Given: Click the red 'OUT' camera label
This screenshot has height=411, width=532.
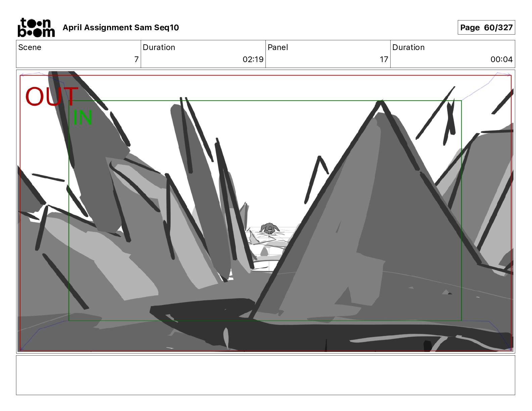Looking at the screenshot, I should pos(52,97).
